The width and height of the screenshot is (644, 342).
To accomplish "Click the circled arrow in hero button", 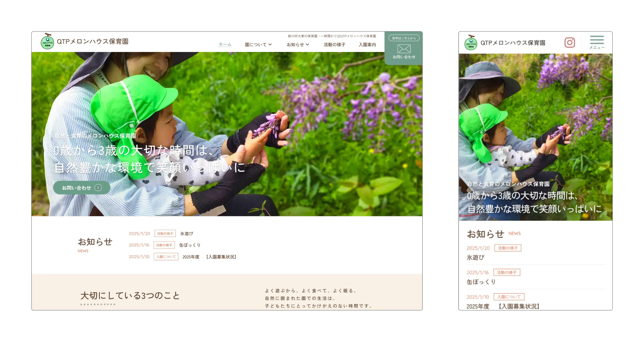I will click(98, 188).
